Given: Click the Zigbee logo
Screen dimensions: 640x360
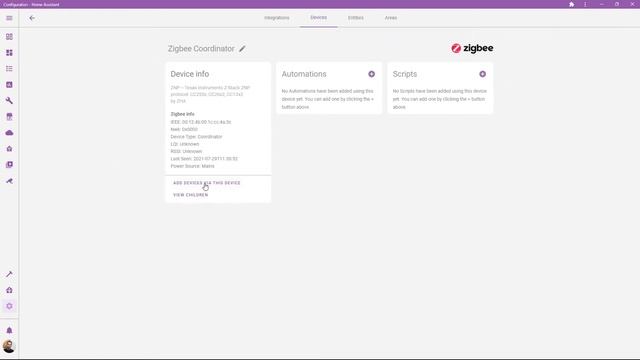Looking at the screenshot, I should coord(472,48).
